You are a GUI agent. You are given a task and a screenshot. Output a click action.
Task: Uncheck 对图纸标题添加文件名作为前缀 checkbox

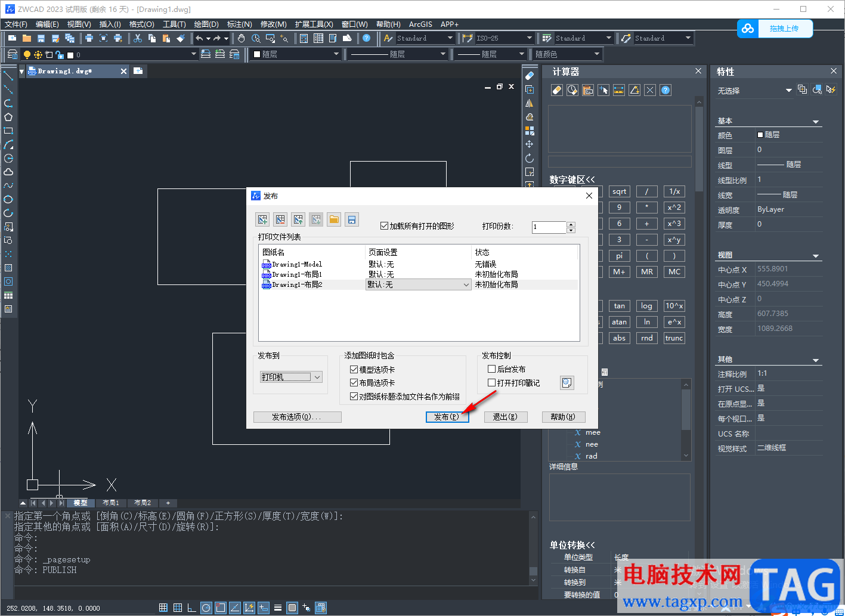point(354,397)
